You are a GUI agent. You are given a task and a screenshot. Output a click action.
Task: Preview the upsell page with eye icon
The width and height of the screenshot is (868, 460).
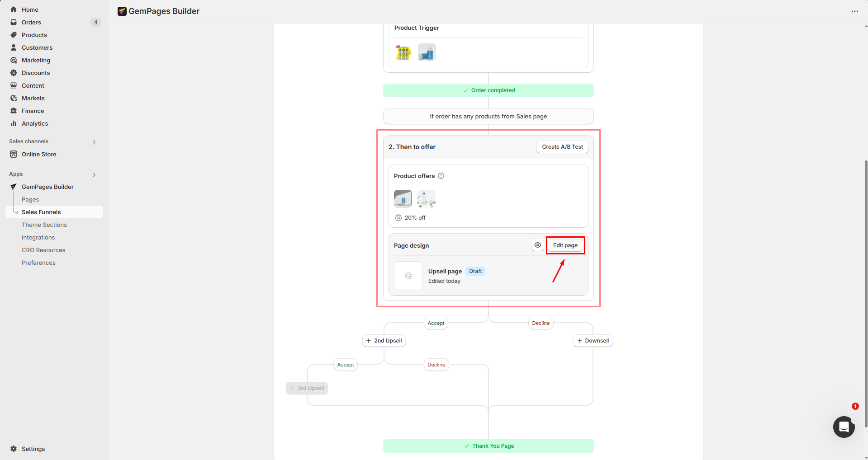pos(538,245)
